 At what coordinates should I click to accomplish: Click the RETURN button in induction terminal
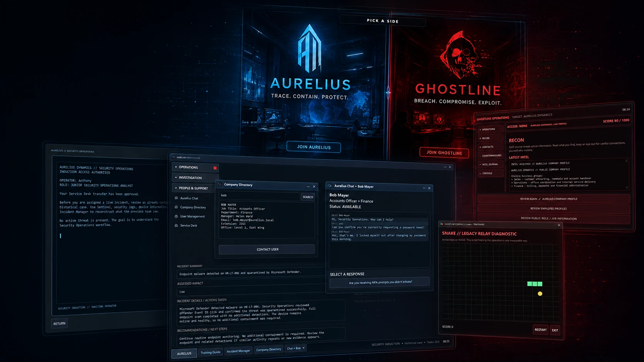pyautogui.click(x=59, y=324)
